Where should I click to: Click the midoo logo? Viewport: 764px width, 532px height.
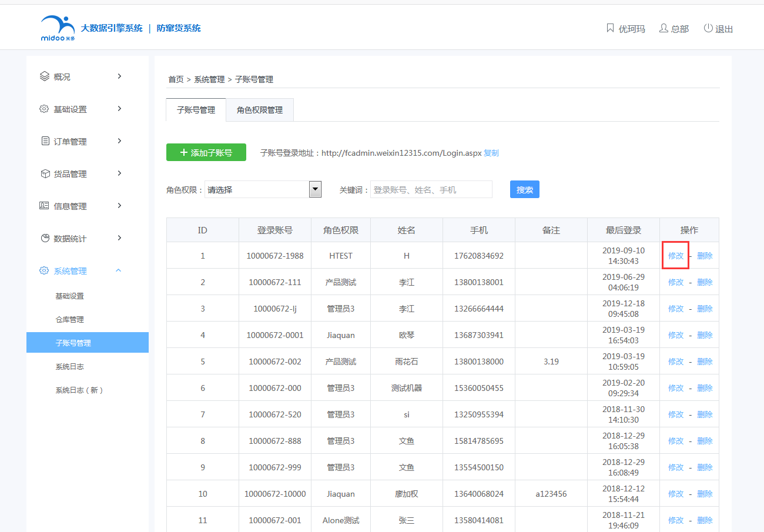click(x=58, y=28)
